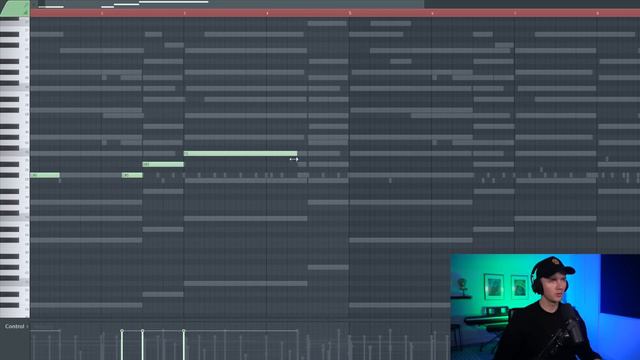
Task: Click bar 6 marker on the red timeline
Action: pos(432,13)
